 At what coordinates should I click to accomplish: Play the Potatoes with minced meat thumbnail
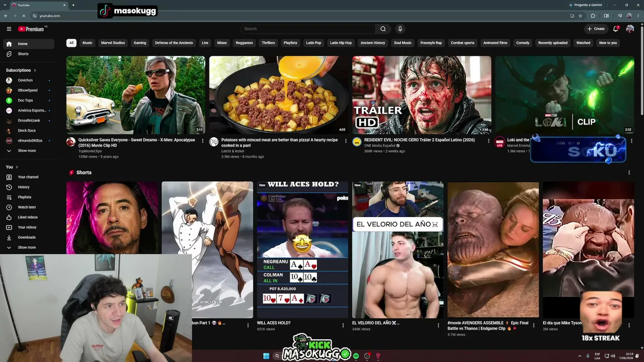point(279,95)
